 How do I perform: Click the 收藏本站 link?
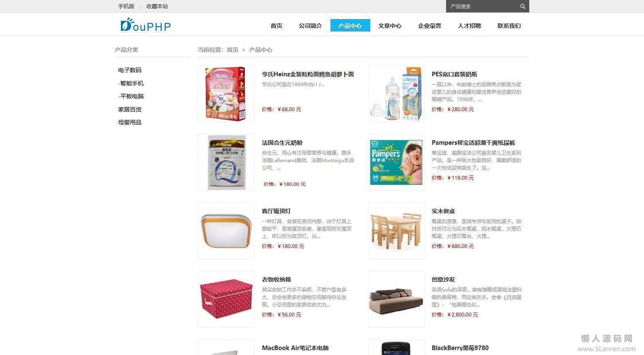(x=157, y=6)
